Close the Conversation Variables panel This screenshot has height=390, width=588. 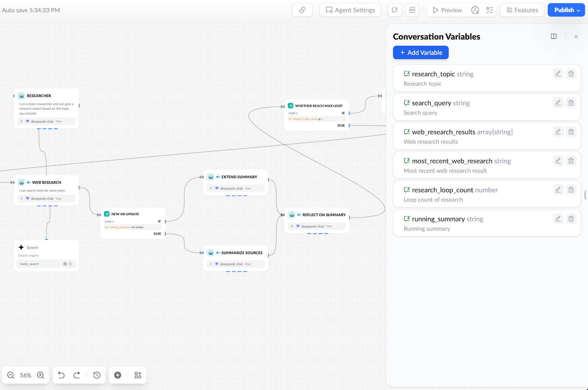point(576,37)
